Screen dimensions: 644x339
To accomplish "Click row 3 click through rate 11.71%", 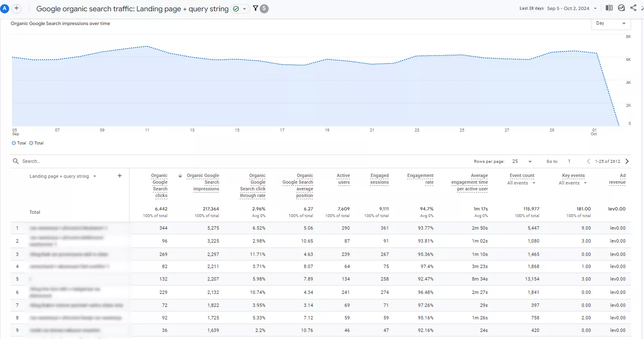I will click(258, 254).
